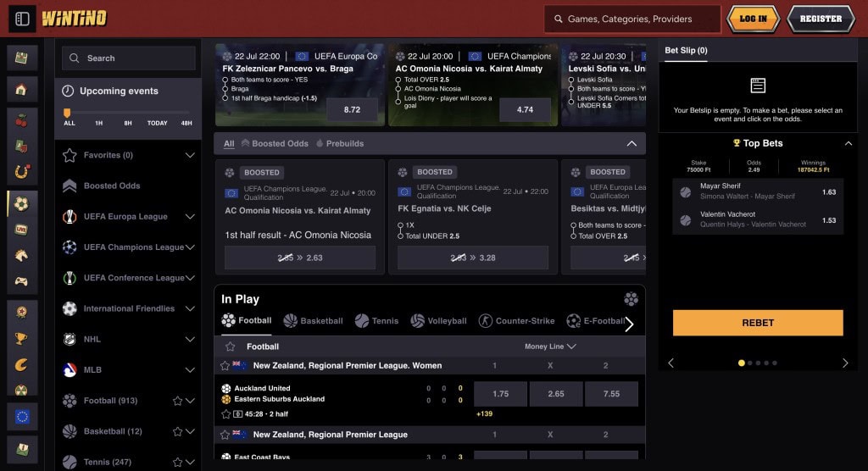The image size is (868, 471).
Task: Select the football sports icon in left rail
Action: [x=21, y=203]
